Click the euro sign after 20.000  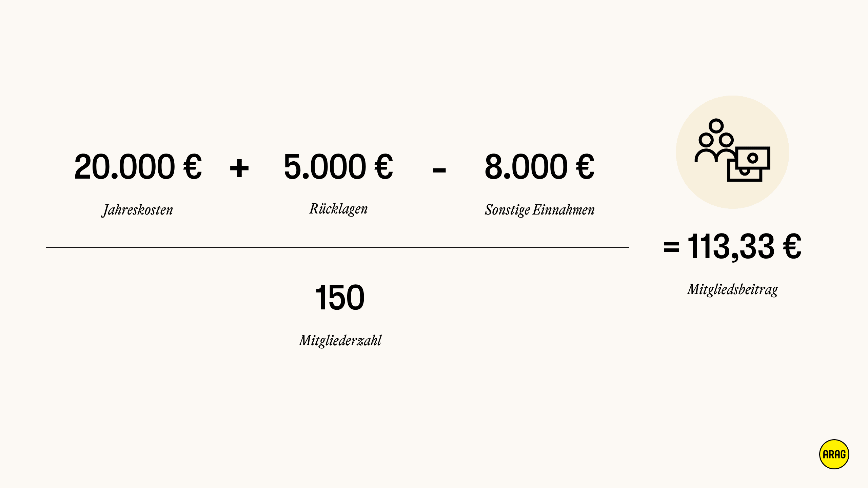pyautogui.click(x=193, y=166)
